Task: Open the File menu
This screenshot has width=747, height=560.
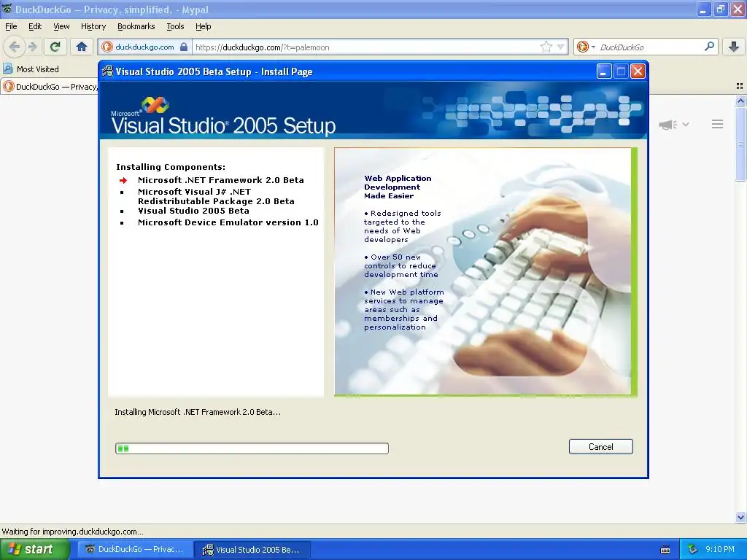Action: [11, 27]
